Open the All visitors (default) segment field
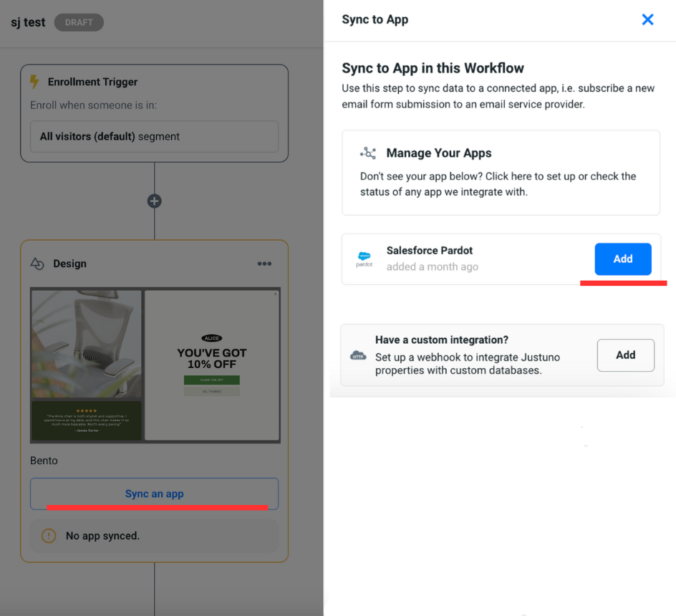This screenshot has height=616, width=676. click(154, 136)
